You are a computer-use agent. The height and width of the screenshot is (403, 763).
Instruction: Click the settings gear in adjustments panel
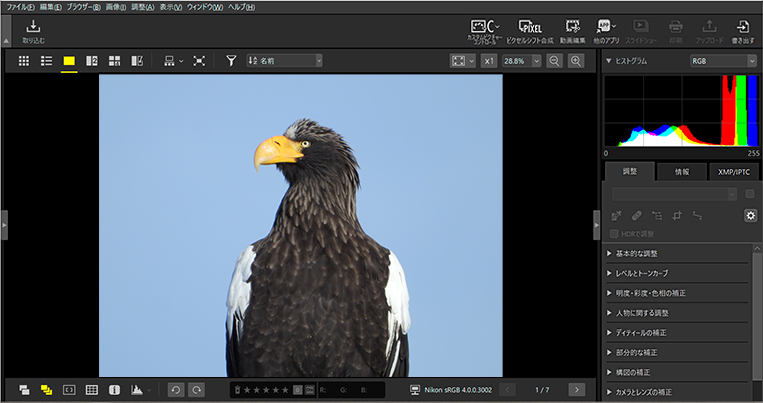tap(750, 215)
